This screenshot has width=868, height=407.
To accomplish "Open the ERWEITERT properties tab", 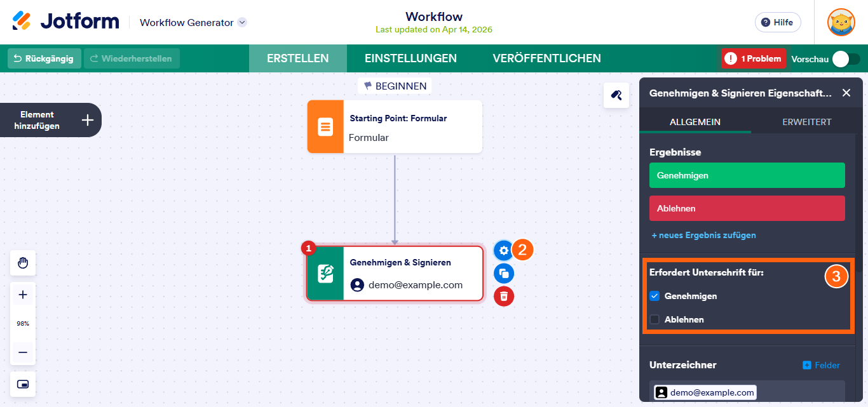I will [x=806, y=122].
